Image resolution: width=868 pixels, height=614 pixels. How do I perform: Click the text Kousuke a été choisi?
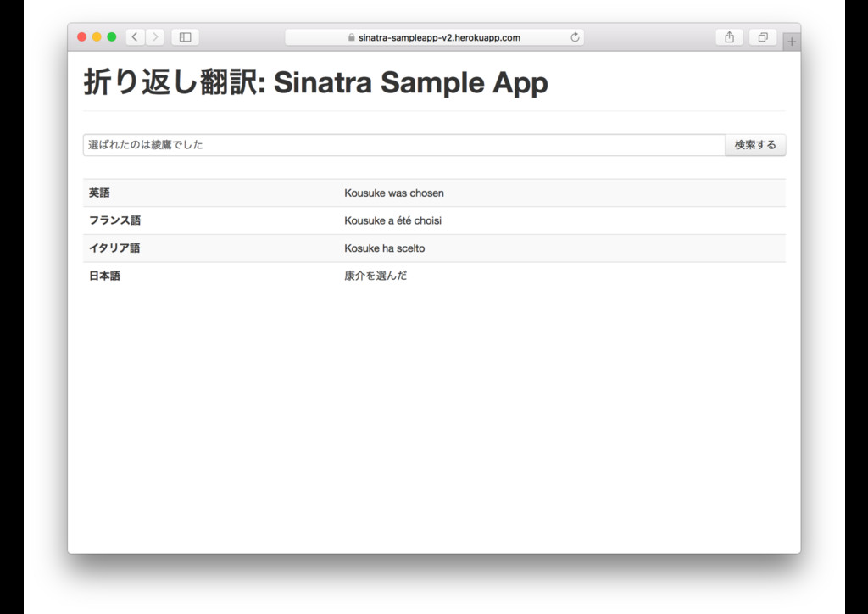pos(393,220)
